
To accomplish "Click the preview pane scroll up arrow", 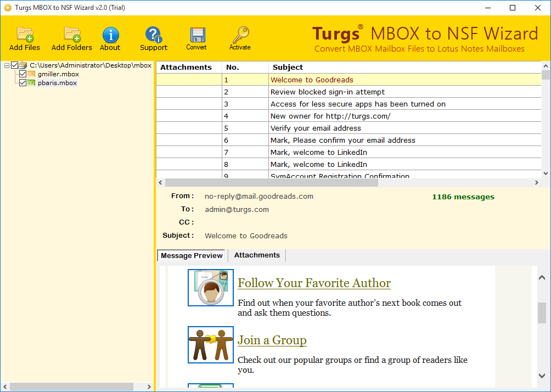I will [x=542, y=278].
